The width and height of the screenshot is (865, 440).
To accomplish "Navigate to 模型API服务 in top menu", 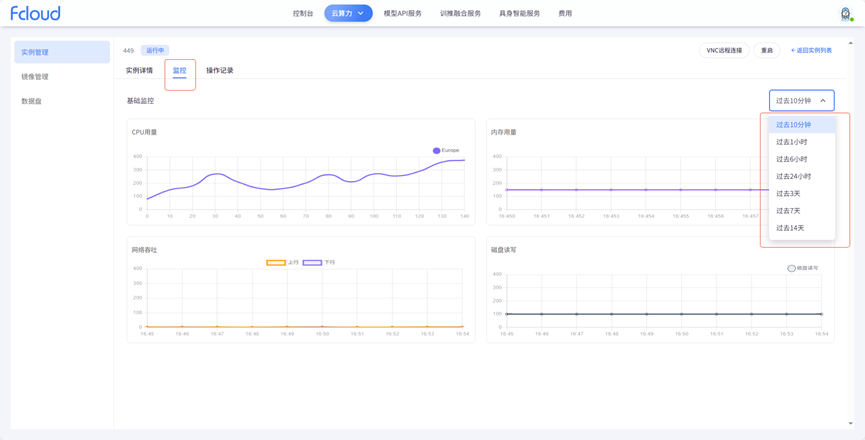I will click(402, 14).
